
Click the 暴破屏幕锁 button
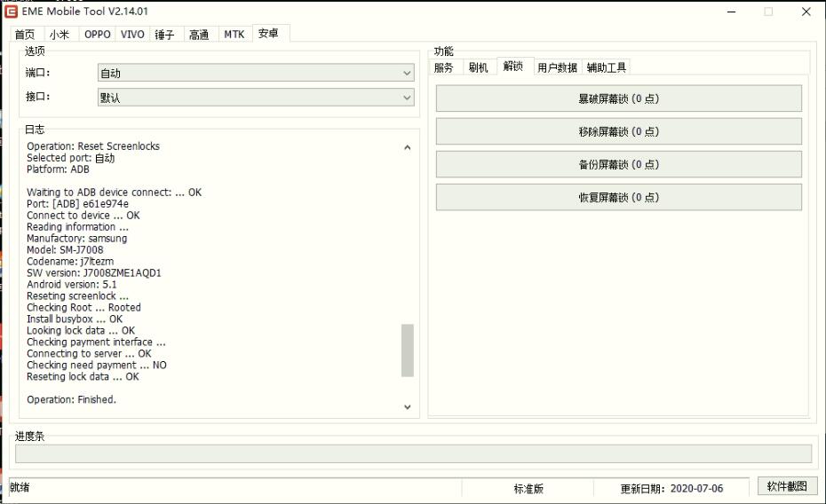pos(618,99)
